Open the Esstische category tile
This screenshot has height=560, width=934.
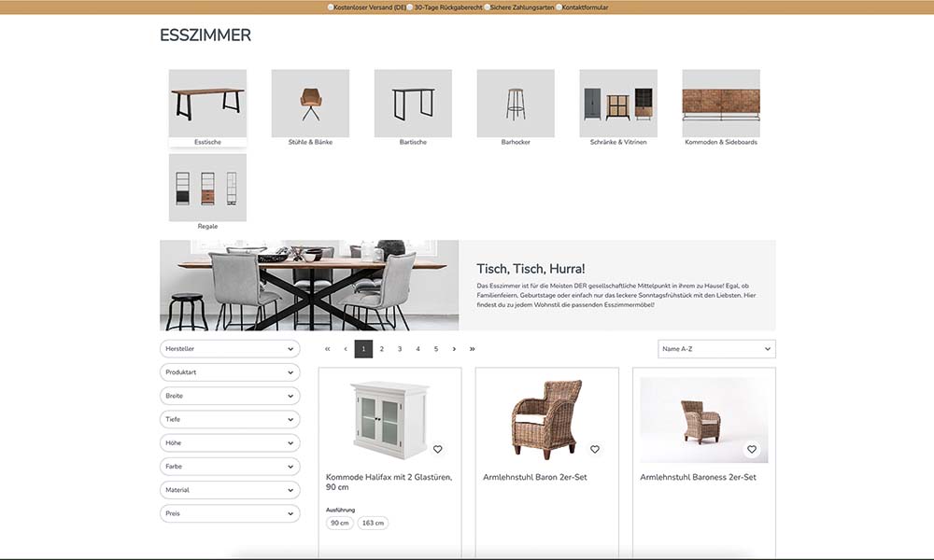coord(207,107)
